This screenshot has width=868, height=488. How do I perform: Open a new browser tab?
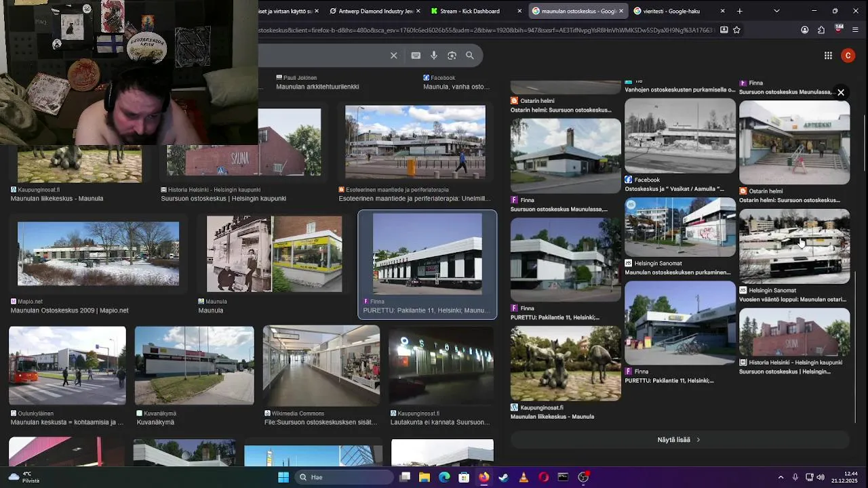click(x=740, y=11)
